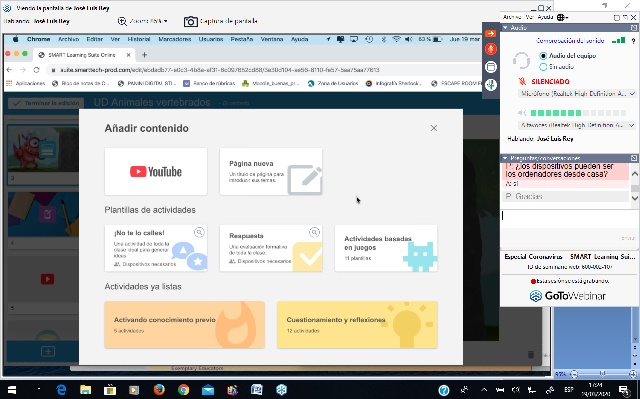Open Google Chrome from the taskbar

click(183, 390)
